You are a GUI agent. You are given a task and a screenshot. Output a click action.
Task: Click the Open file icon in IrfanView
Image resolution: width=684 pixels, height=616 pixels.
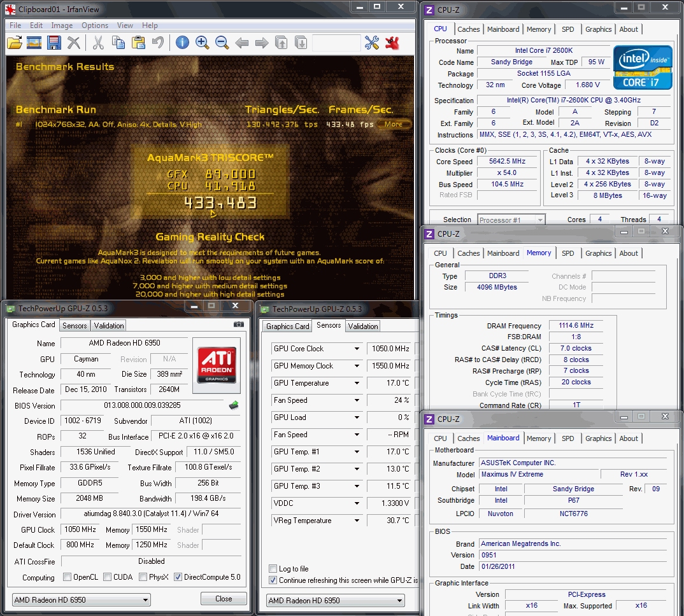[x=15, y=43]
